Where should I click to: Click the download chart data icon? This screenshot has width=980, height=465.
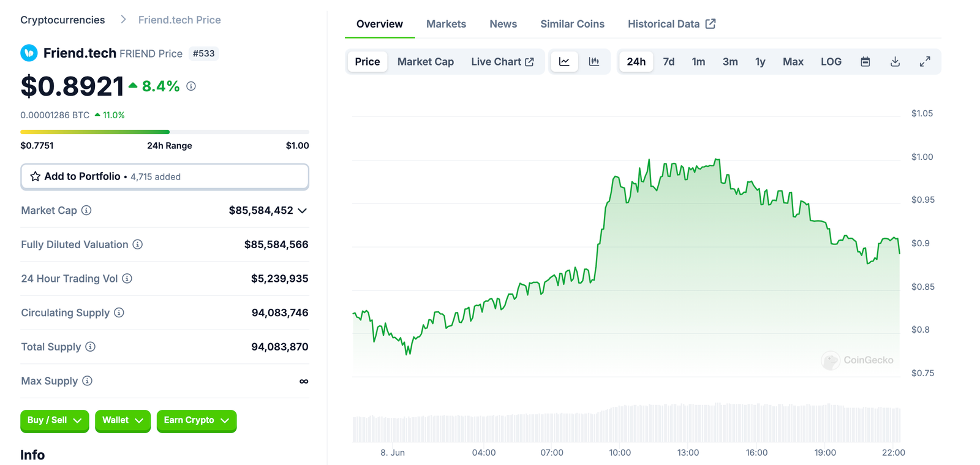point(895,62)
